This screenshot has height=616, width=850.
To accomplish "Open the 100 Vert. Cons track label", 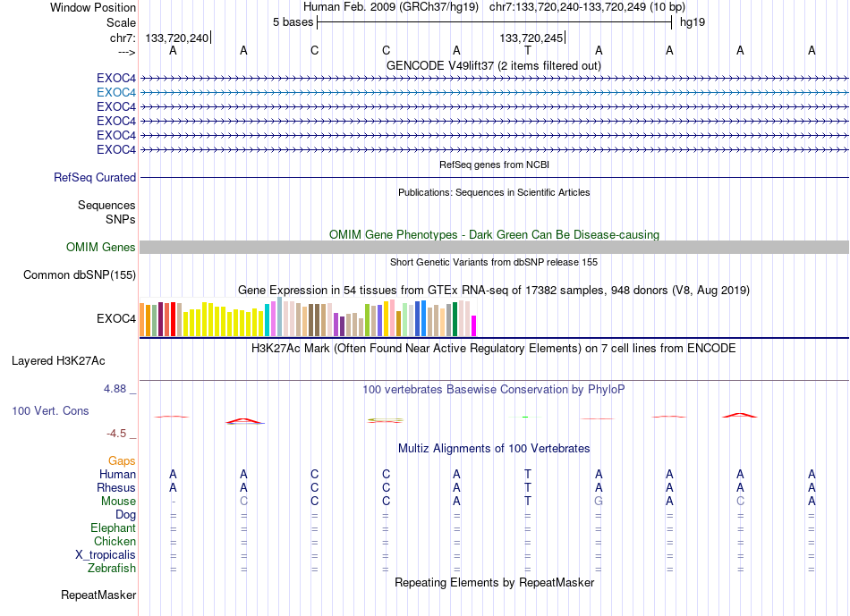I will [x=50, y=410].
